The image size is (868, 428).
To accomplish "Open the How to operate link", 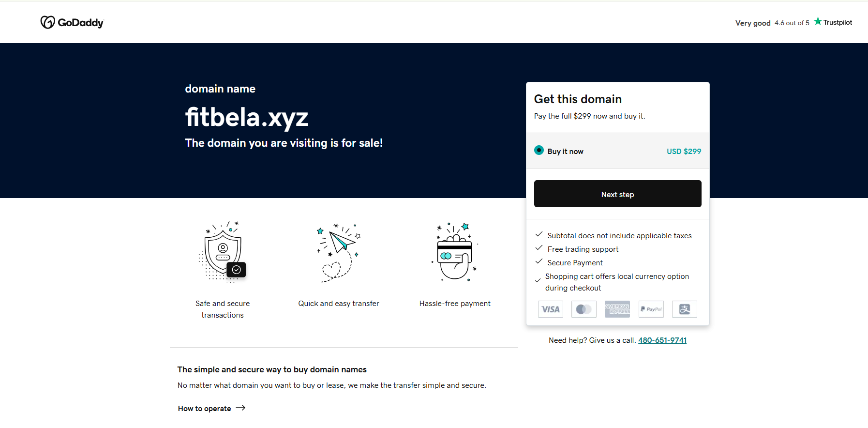I will pyautogui.click(x=205, y=409).
